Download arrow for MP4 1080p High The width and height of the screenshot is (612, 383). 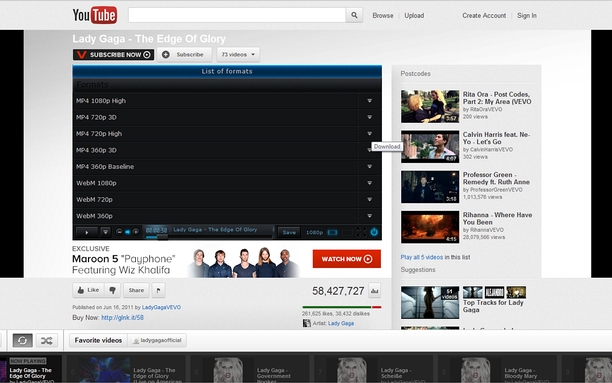coord(369,101)
